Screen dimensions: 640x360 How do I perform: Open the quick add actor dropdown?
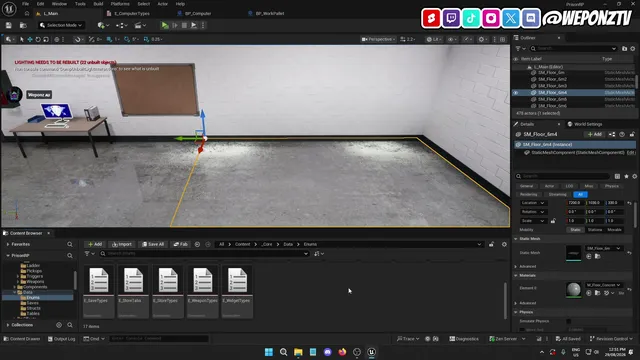click(103, 25)
